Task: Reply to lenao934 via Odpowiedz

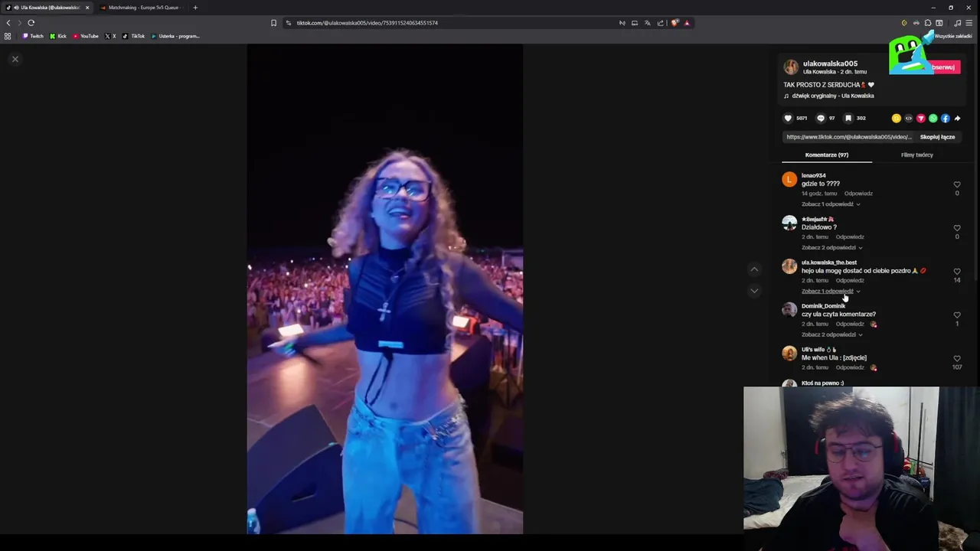Action: [x=858, y=194]
